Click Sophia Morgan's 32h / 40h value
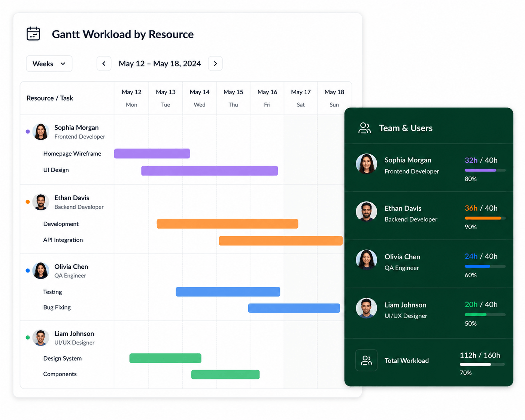Image resolution: width=525 pixels, height=420 pixels. [481, 160]
